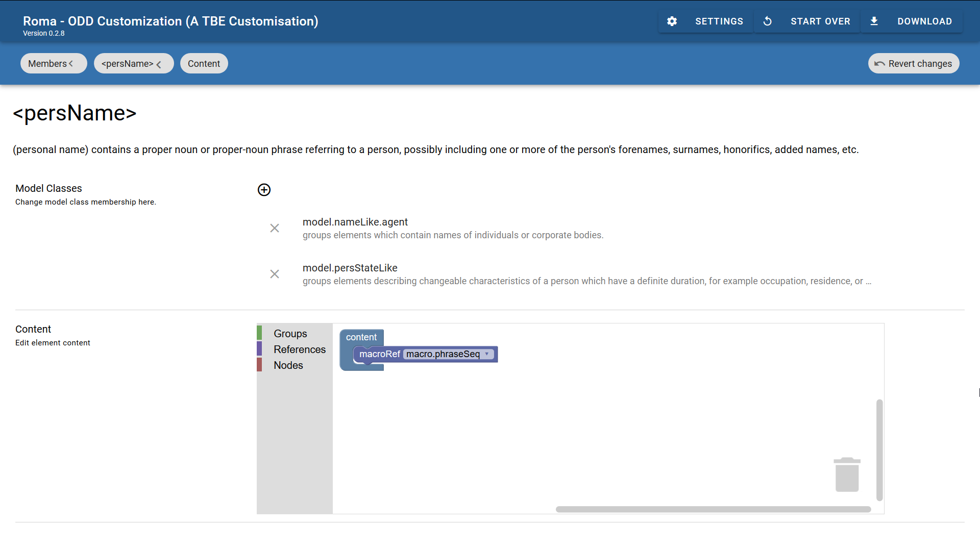Click the workspace horizontal scrollbar

pyautogui.click(x=713, y=509)
